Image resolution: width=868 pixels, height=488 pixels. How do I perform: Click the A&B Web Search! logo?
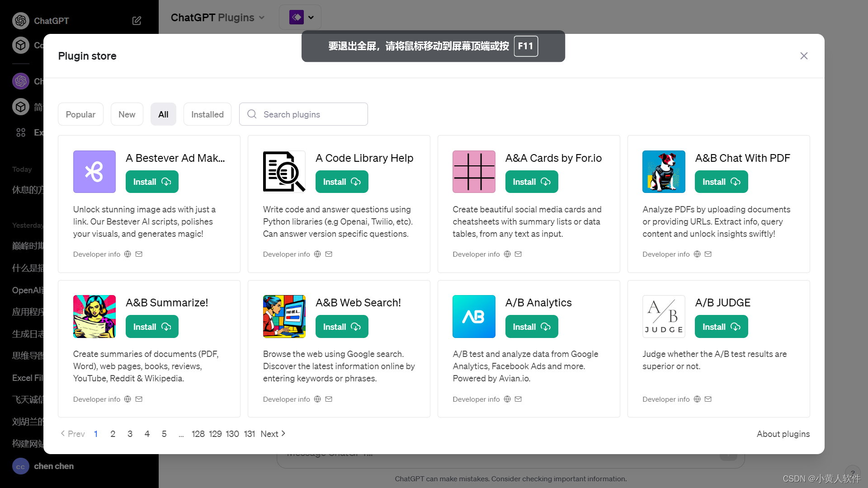[x=284, y=316]
